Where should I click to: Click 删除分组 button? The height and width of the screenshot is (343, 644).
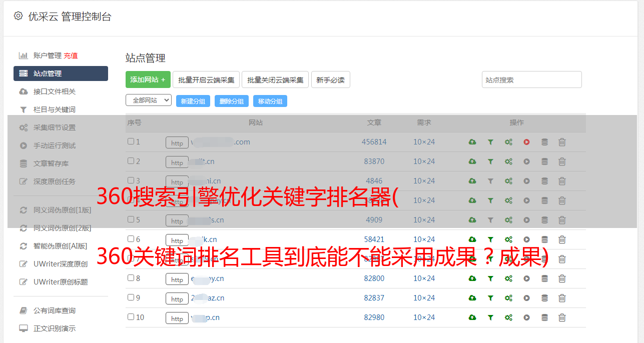coord(232,101)
